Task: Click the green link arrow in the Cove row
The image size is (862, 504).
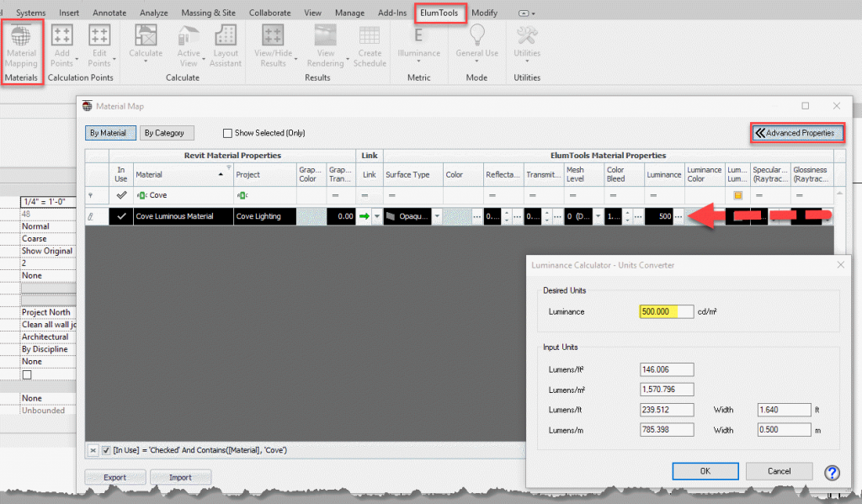Action: tap(364, 216)
